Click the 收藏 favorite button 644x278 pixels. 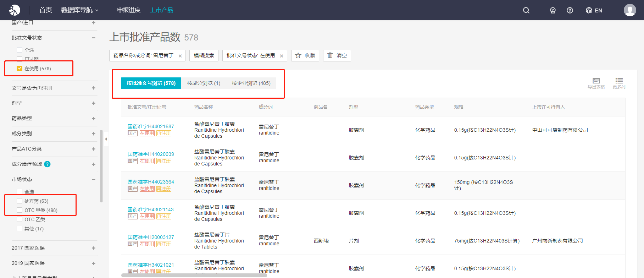(x=305, y=55)
